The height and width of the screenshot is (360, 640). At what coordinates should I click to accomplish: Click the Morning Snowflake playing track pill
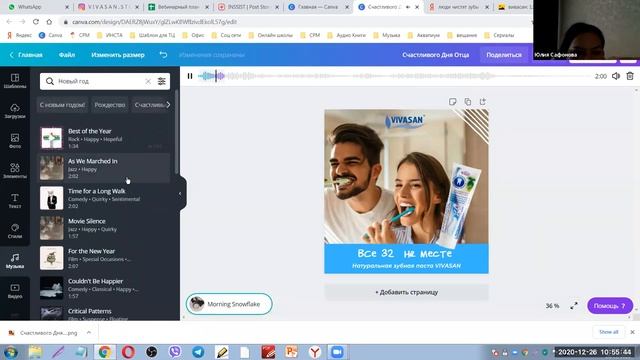point(229,304)
